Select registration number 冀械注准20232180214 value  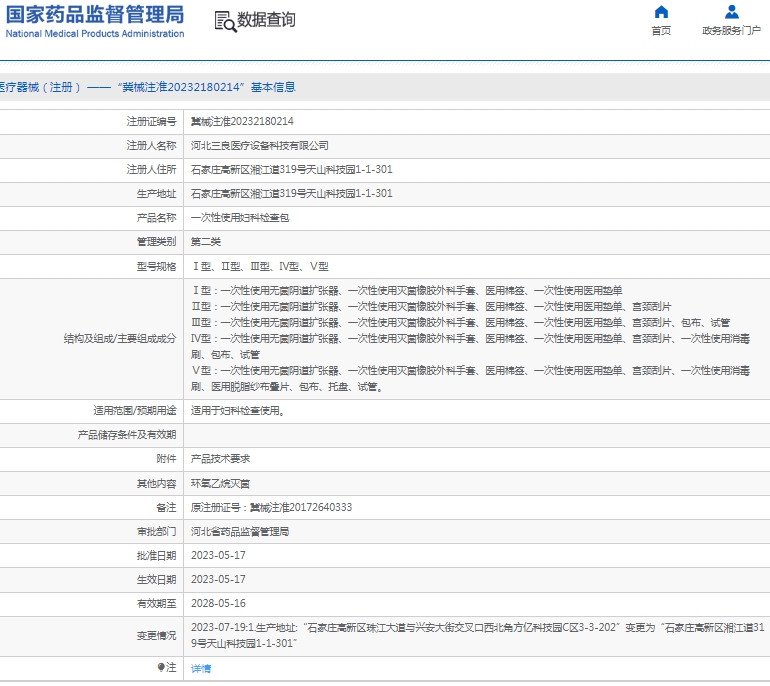tap(242, 121)
